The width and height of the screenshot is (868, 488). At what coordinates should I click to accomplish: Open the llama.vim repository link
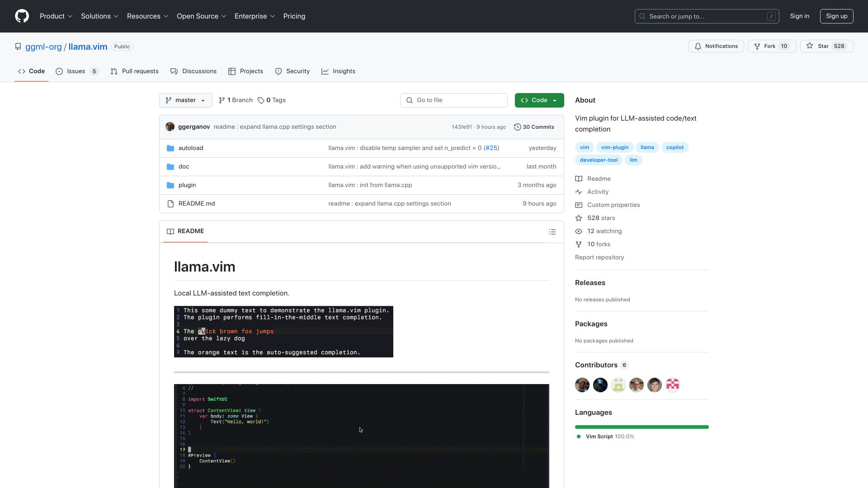click(x=88, y=47)
